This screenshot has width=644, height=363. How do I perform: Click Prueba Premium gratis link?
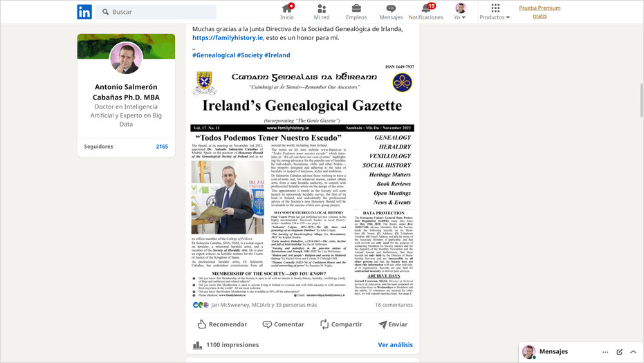(540, 12)
